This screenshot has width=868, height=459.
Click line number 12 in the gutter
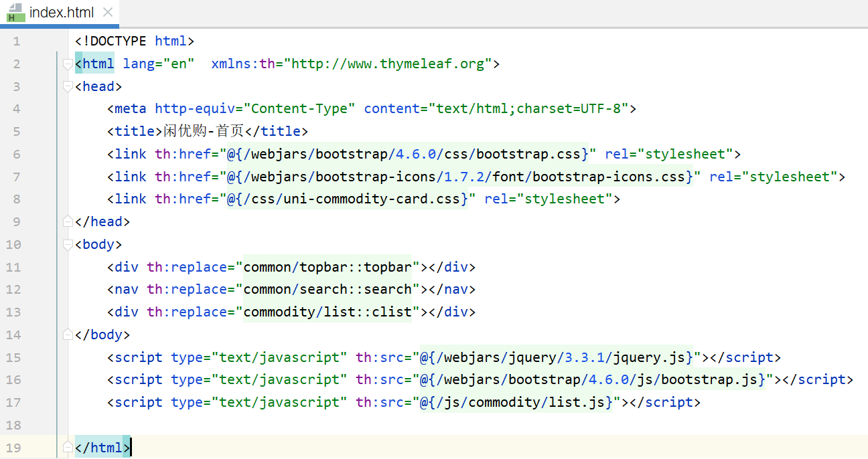pyautogui.click(x=13, y=289)
